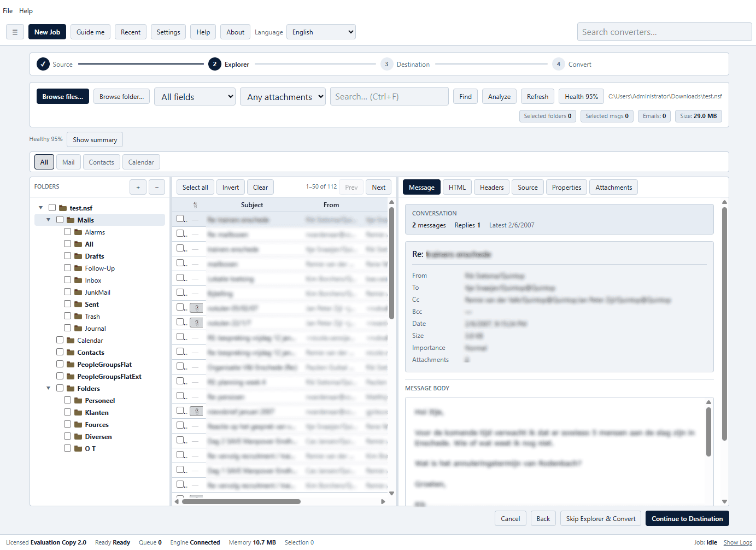Click the Search (Ctrl+F) input field
Screen dimensions: 756x550
point(389,97)
